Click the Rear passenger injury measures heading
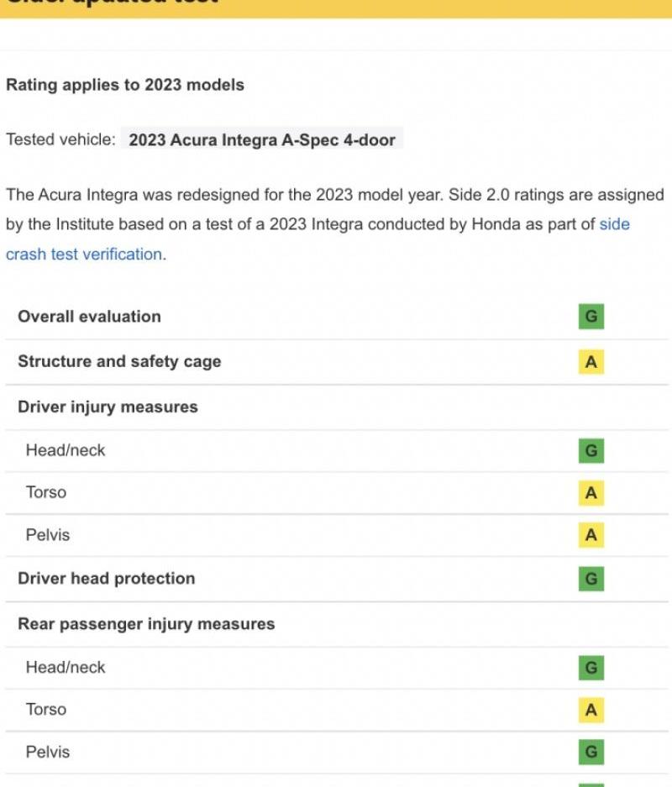 coord(146,624)
